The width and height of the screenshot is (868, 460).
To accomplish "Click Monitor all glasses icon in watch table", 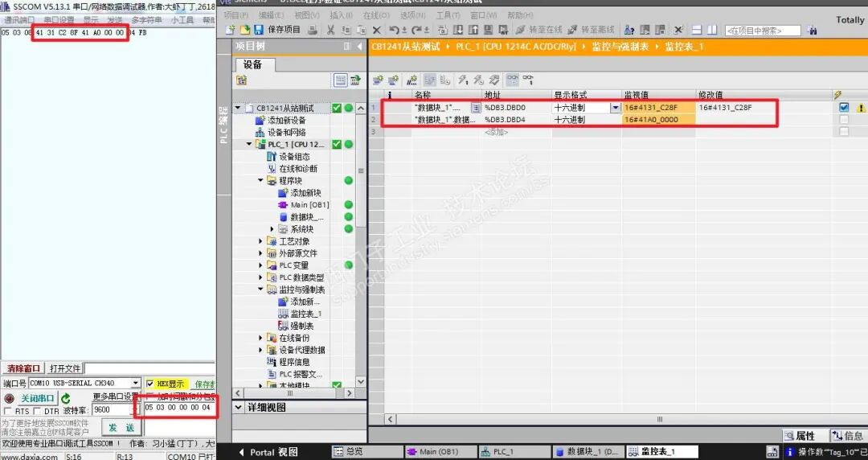I will click(x=513, y=80).
